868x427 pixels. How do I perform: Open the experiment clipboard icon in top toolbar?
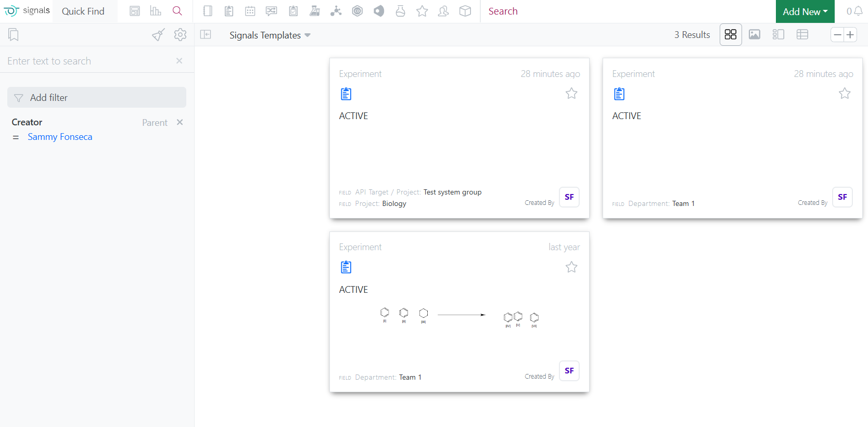(229, 11)
